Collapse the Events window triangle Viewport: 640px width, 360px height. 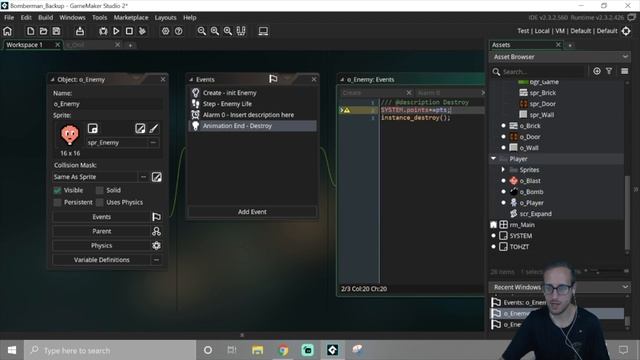[x=191, y=80]
